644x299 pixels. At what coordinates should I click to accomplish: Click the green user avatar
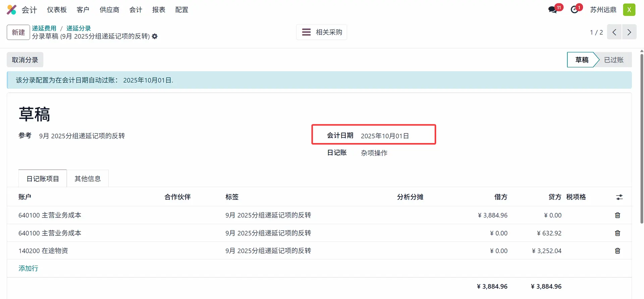(x=629, y=10)
